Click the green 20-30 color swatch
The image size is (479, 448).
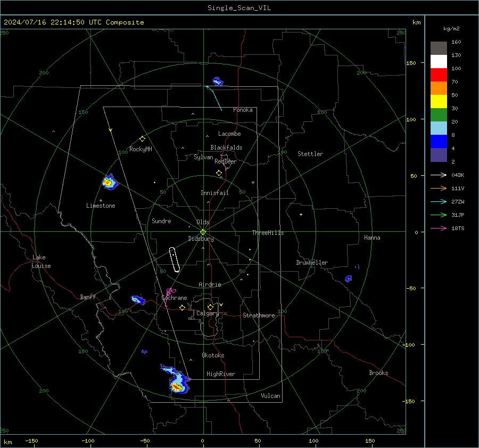(439, 115)
